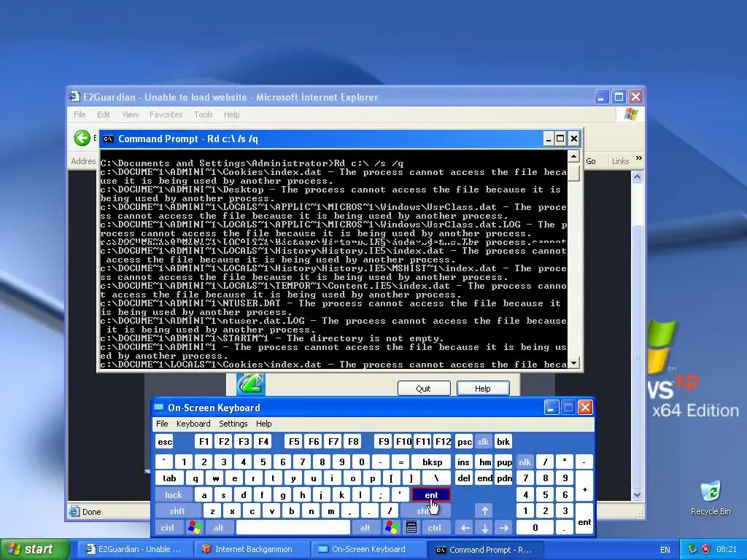Click the tab key on On-Screen Keyboard
Image resolution: width=747 pixels, height=560 pixels.
coord(169,478)
